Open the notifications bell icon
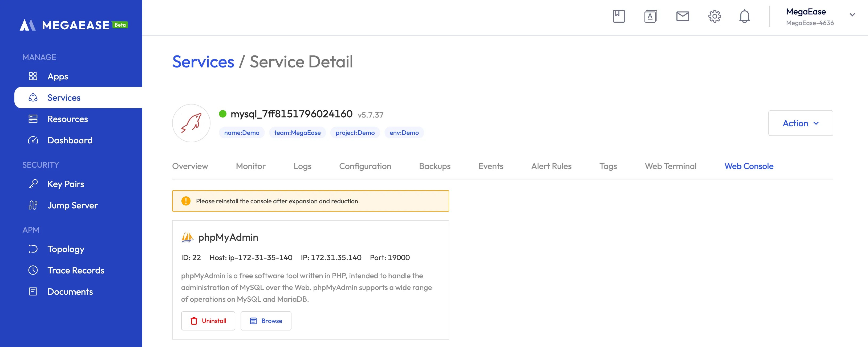Screen dimensions: 868x347 tap(744, 16)
